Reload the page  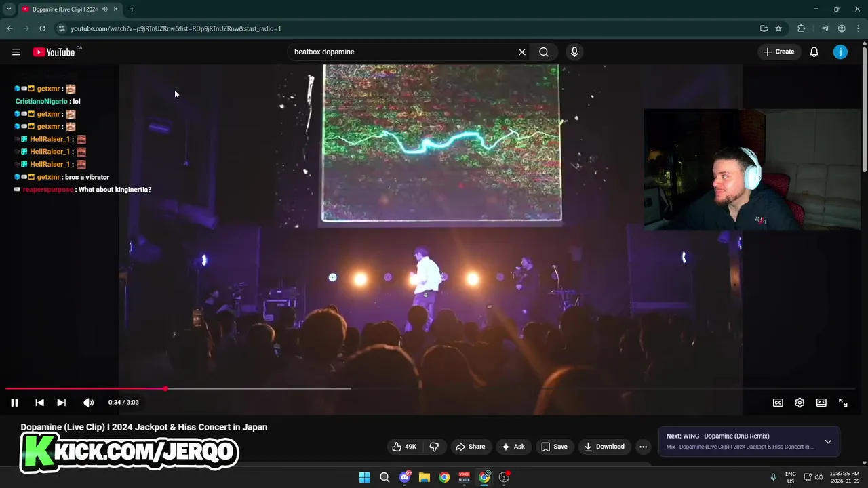click(42, 28)
